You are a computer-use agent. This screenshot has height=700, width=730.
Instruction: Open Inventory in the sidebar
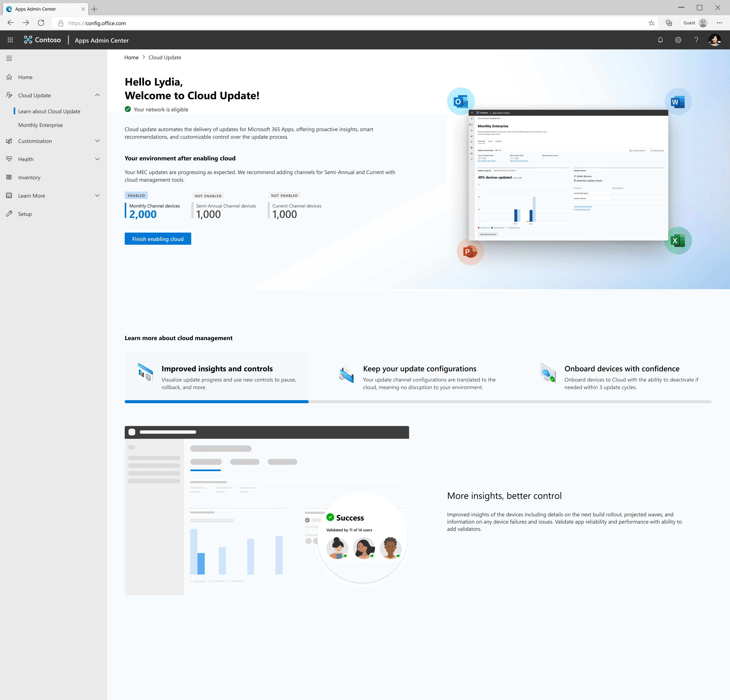click(x=29, y=178)
